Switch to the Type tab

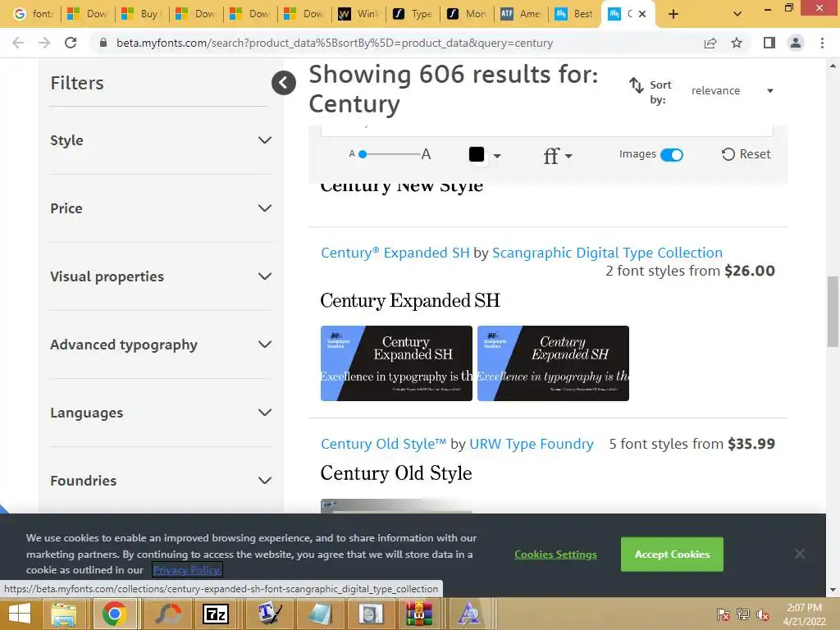coord(413,14)
